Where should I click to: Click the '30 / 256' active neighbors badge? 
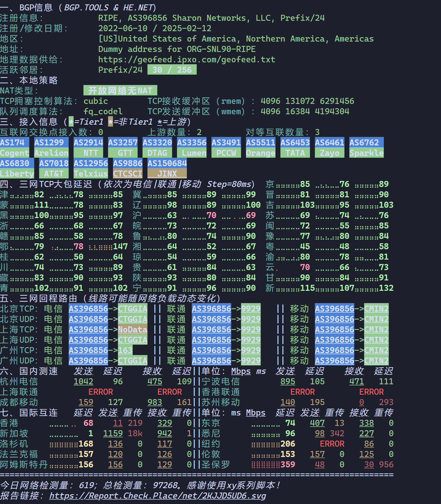[x=172, y=70]
